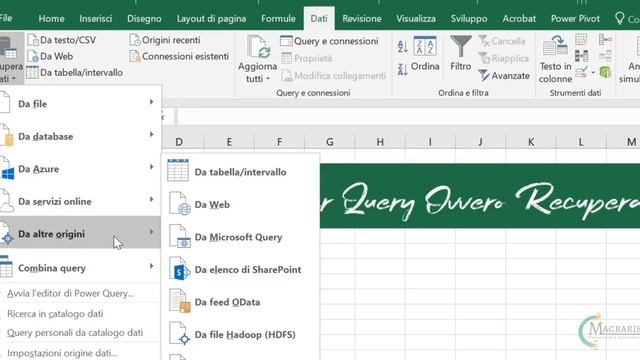This screenshot has height=360, width=640.
Task: Click Avvia l'editor di Power Query
Action: 71,293
